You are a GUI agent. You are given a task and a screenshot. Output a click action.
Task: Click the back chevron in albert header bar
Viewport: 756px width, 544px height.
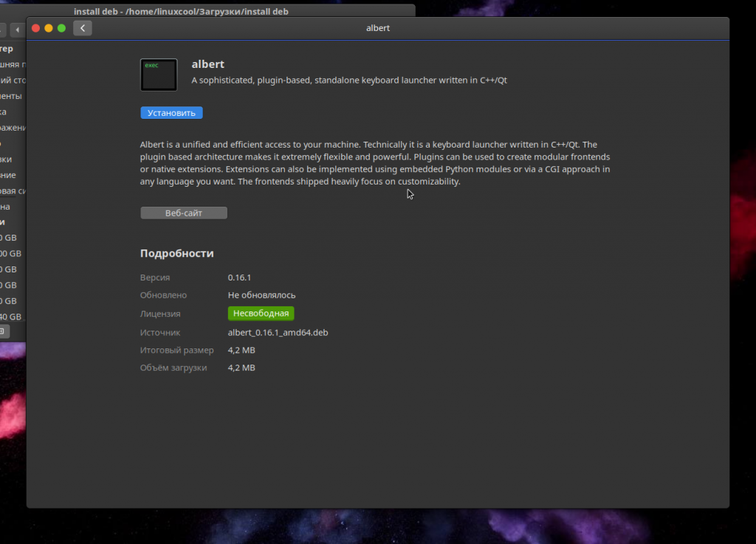[83, 28]
